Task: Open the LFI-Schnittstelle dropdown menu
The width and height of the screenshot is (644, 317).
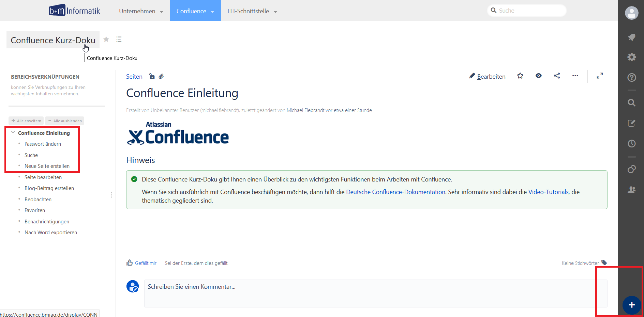Action: [252, 11]
